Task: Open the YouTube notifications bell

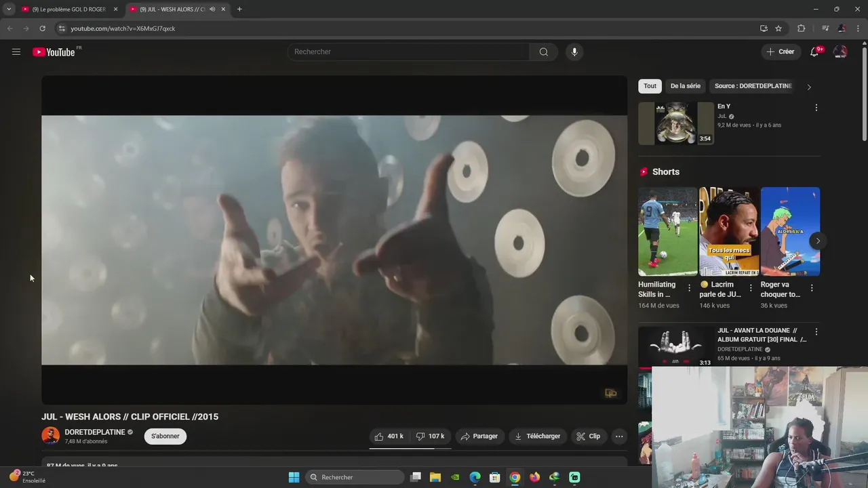Action: 815,52
